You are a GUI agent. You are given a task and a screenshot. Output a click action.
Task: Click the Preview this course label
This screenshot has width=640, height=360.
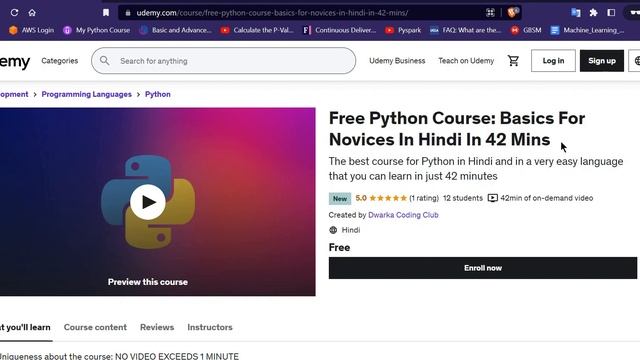tap(148, 282)
